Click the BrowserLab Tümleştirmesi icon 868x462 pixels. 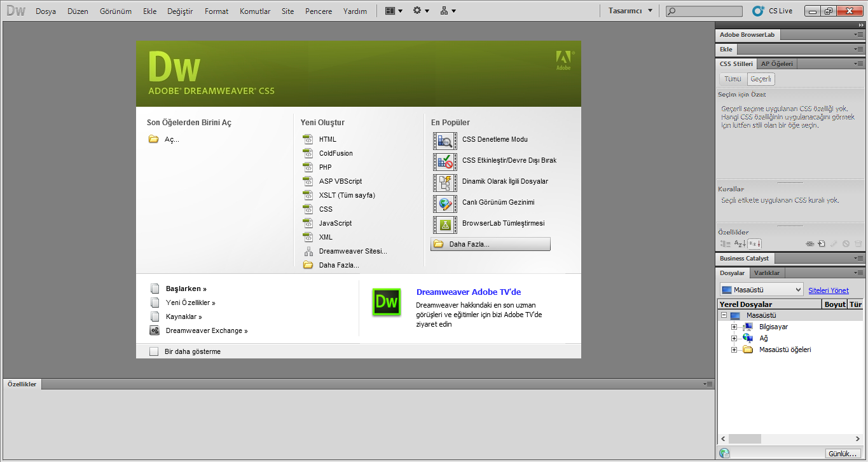(445, 224)
